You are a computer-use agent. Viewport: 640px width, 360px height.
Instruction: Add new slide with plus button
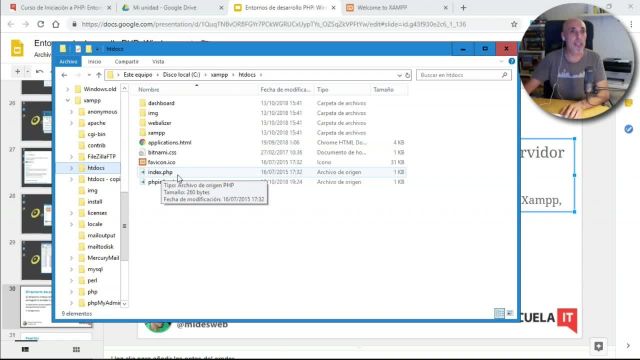click(18, 71)
